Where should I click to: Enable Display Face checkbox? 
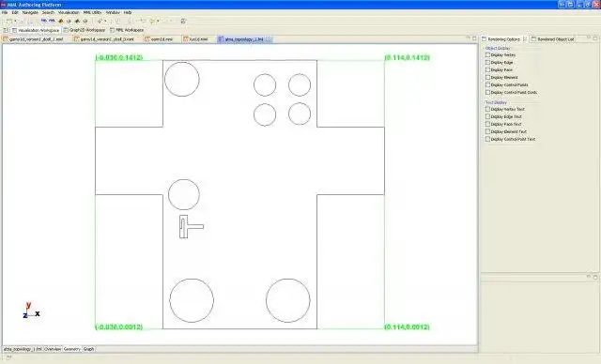(x=487, y=69)
